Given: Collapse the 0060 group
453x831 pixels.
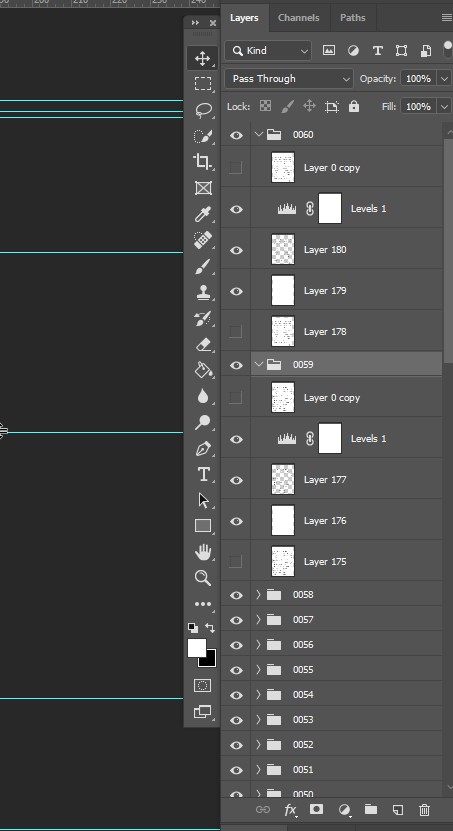Looking at the screenshot, I should 259,135.
